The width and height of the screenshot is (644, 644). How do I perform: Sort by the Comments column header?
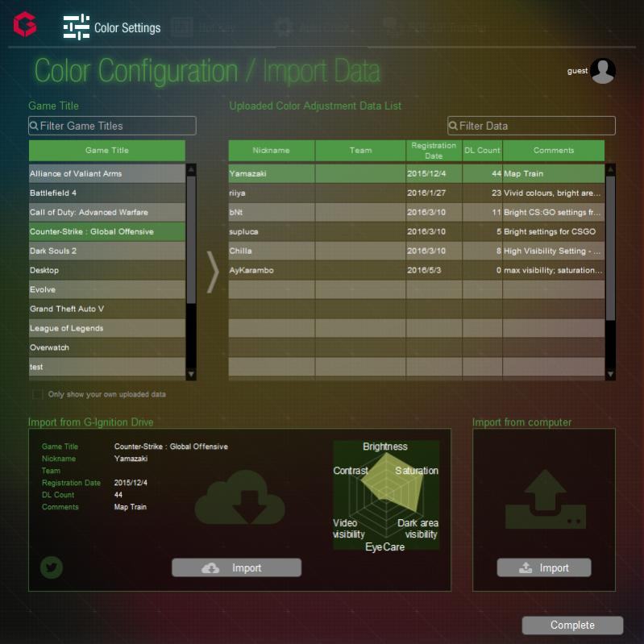tap(554, 151)
